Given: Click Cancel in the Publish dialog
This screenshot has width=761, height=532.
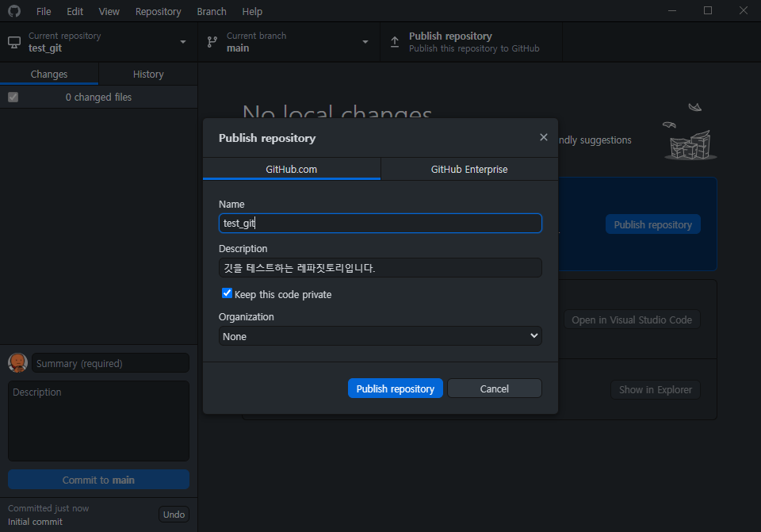Looking at the screenshot, I should [494, 388].
